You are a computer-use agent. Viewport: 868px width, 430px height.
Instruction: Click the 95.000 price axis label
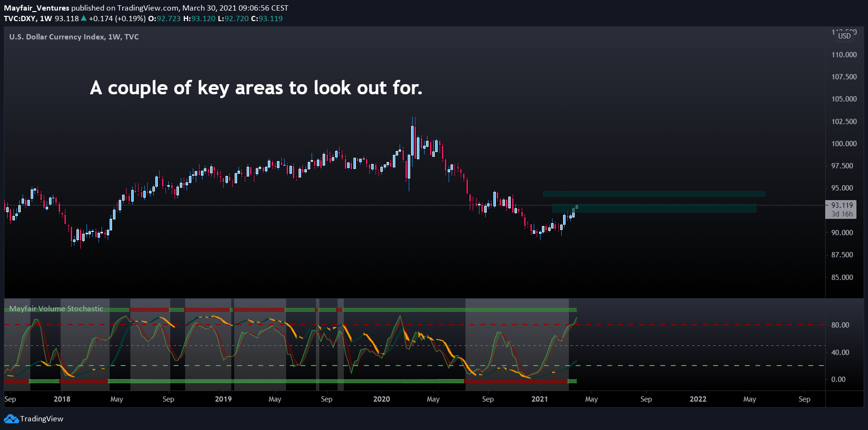tap(842, 188)
